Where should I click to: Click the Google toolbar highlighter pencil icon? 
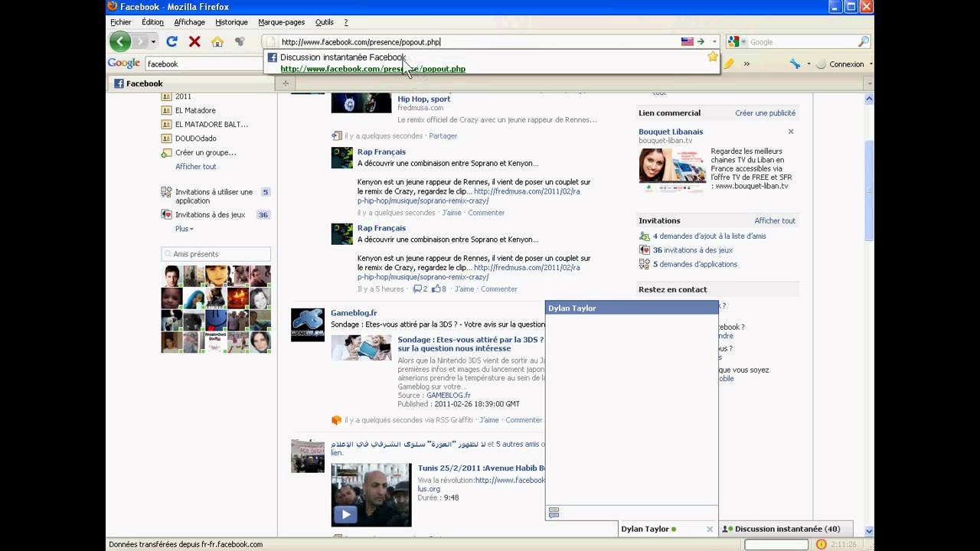point(729,64)
